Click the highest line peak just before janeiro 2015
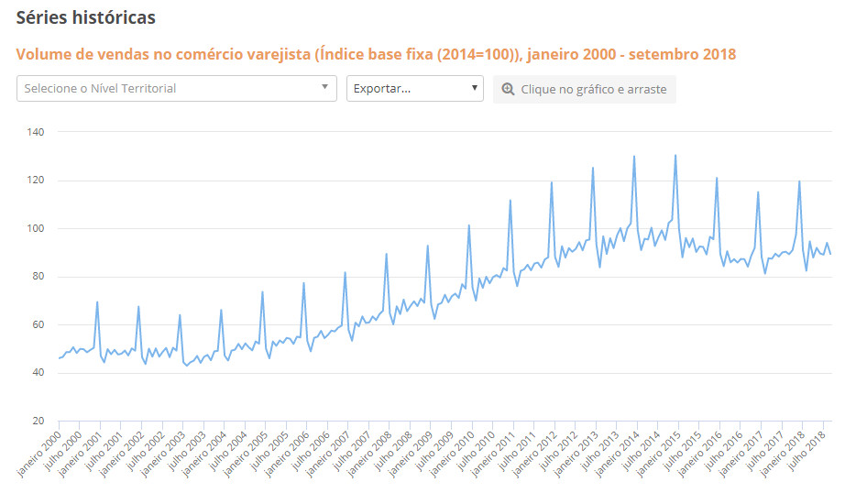 (675, 155)
